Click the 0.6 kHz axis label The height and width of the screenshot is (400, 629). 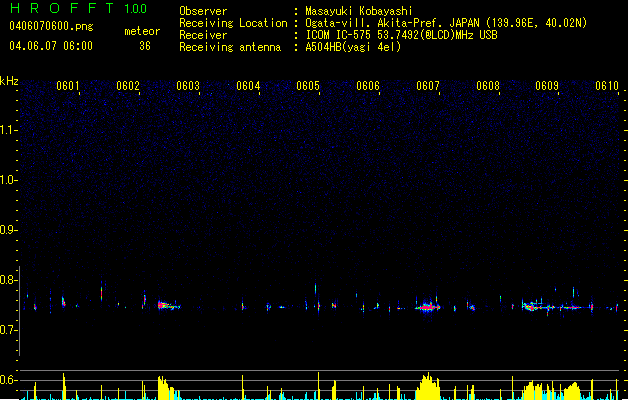pos(8,380)
